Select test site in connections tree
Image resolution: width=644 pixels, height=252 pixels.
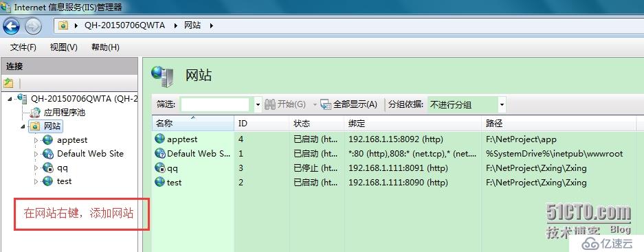tap(65, 181)
